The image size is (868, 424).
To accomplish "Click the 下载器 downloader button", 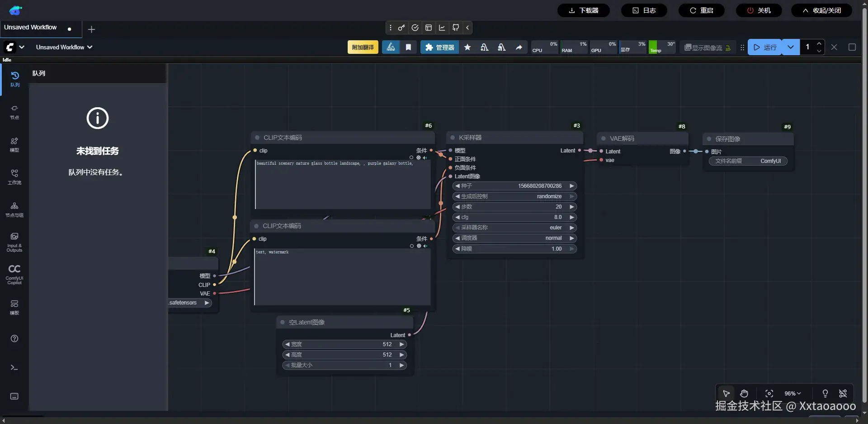I will click(583, 10).
